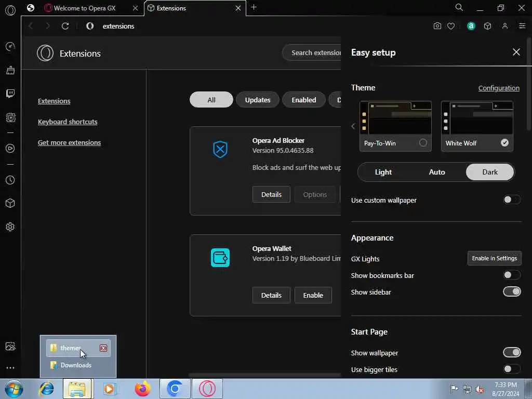Viewport: 532px width, 399px height.
Task: Toggle Show bookmarks bar switch
Action: click(x=512, y=275)
